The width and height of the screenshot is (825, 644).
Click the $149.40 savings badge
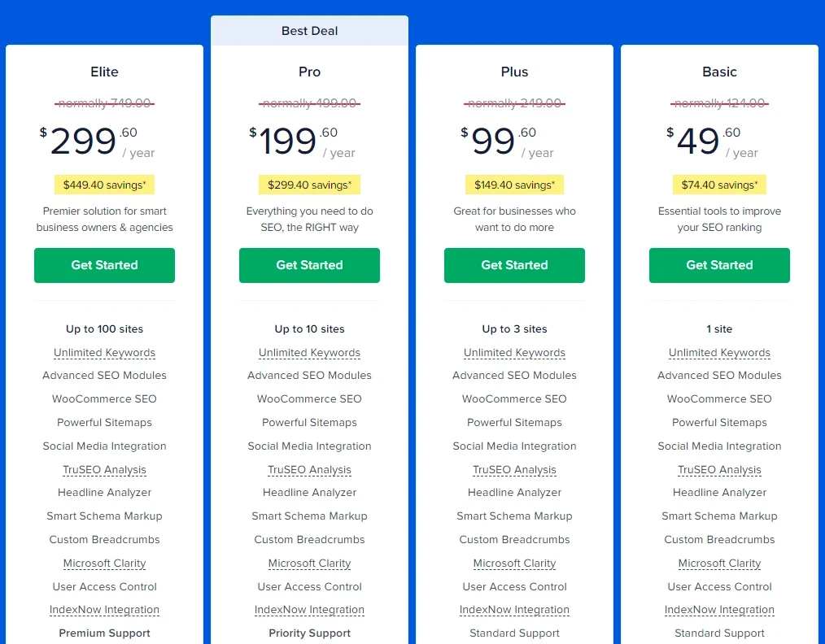pyautogui.click(x=514, y=185)
